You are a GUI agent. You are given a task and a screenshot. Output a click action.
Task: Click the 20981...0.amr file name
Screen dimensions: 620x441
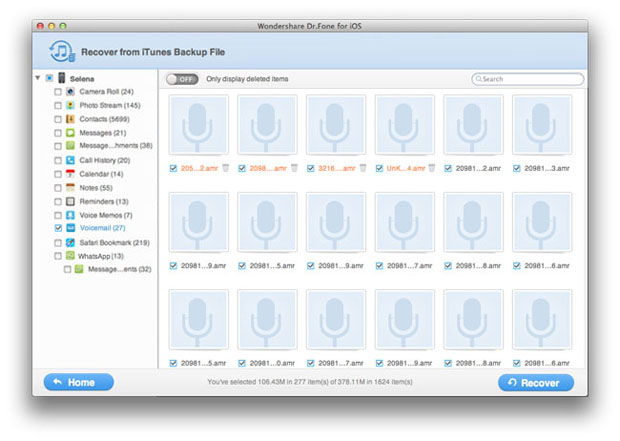[272, 363]
